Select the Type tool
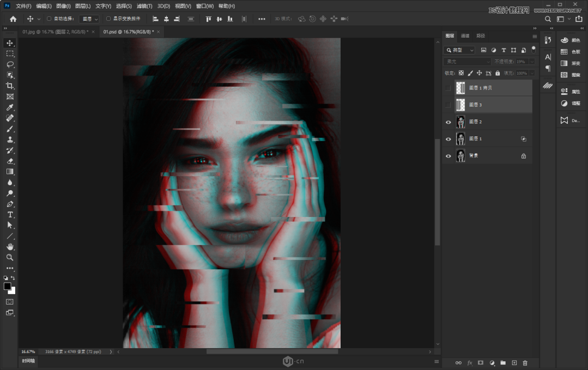 tap(9, 215)
